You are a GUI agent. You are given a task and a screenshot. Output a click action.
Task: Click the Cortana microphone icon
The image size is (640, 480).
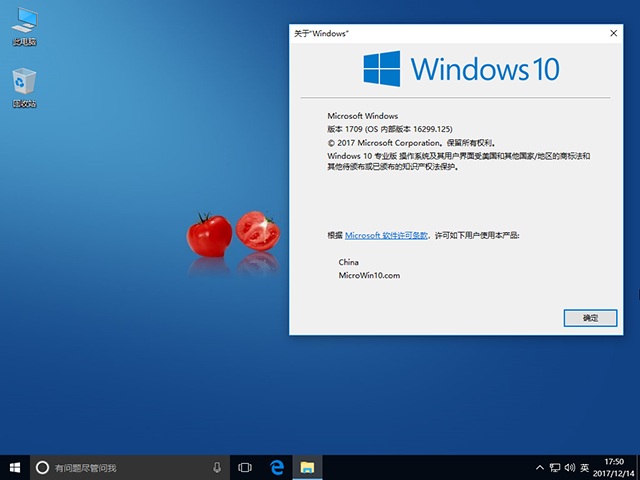click(x=217, y=467)
